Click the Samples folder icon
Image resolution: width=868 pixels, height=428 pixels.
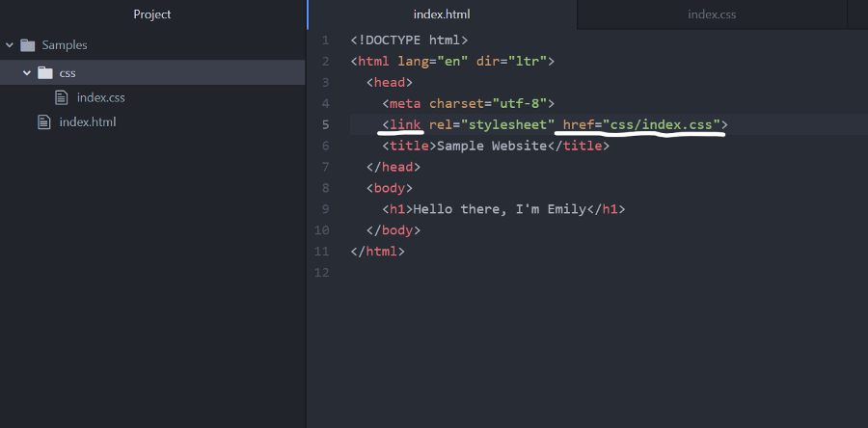27,45
